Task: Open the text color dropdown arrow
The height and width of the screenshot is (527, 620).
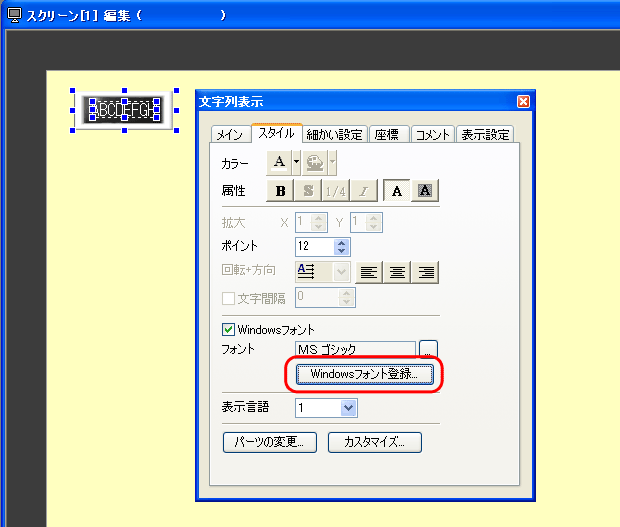Action: point(296,162)
